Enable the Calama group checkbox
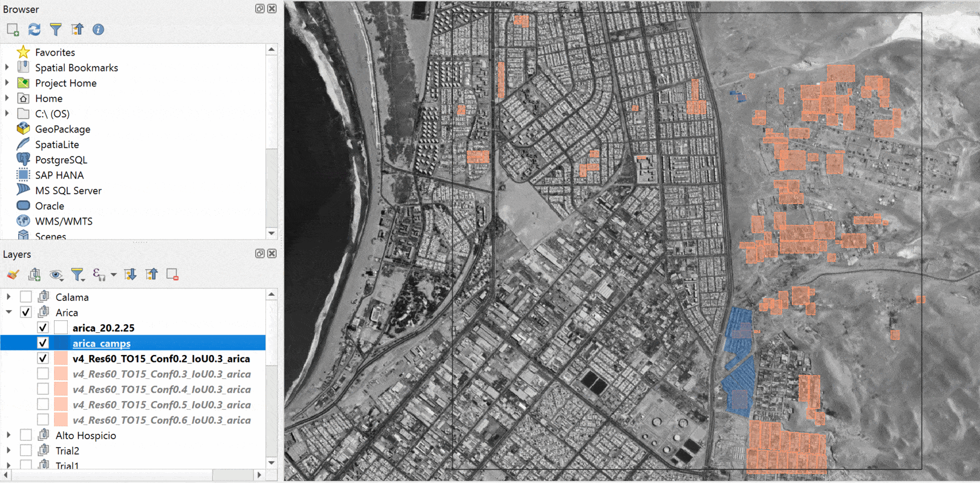Viewport: 980px width, 483px height. [x=26, y=297]
